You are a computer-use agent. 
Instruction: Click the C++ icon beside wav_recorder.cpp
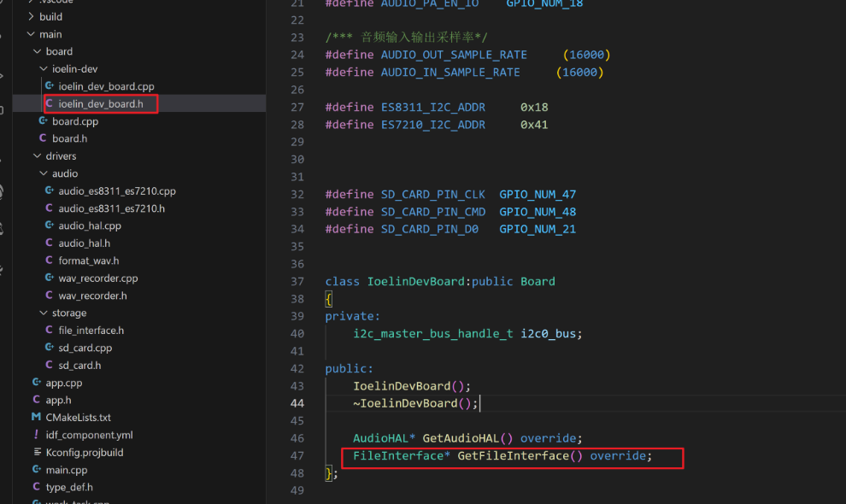coord(49,278)
